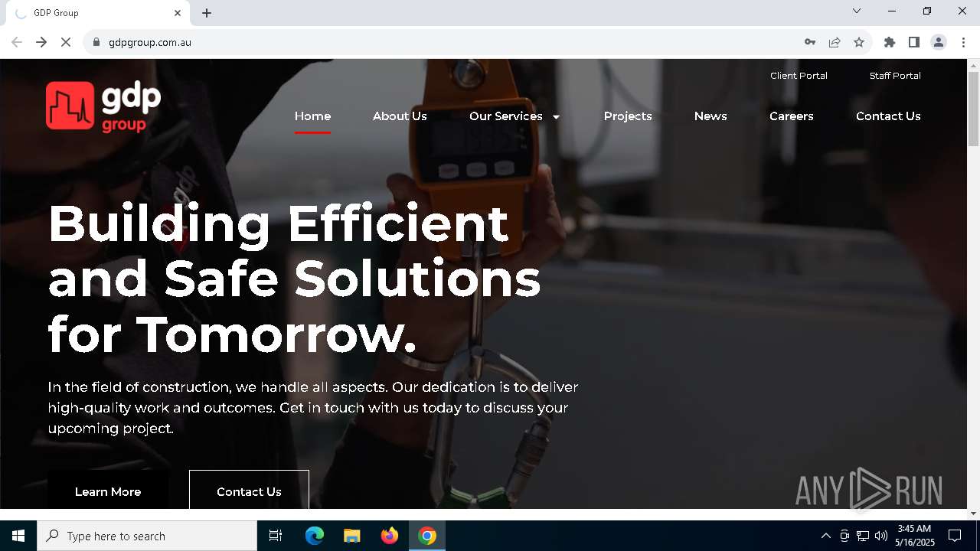Open a new browser tab
The image size is (980, 551).
click(x=207, y=13)
